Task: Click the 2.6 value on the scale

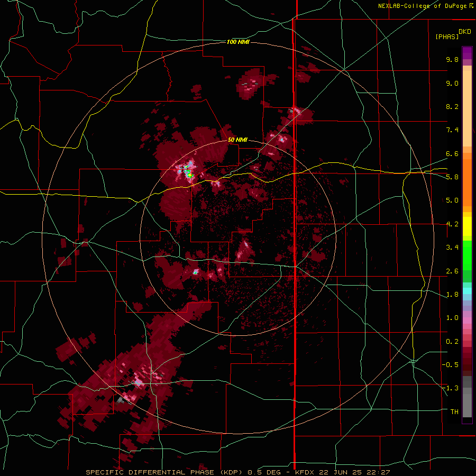Action: [x=452, y=271]
